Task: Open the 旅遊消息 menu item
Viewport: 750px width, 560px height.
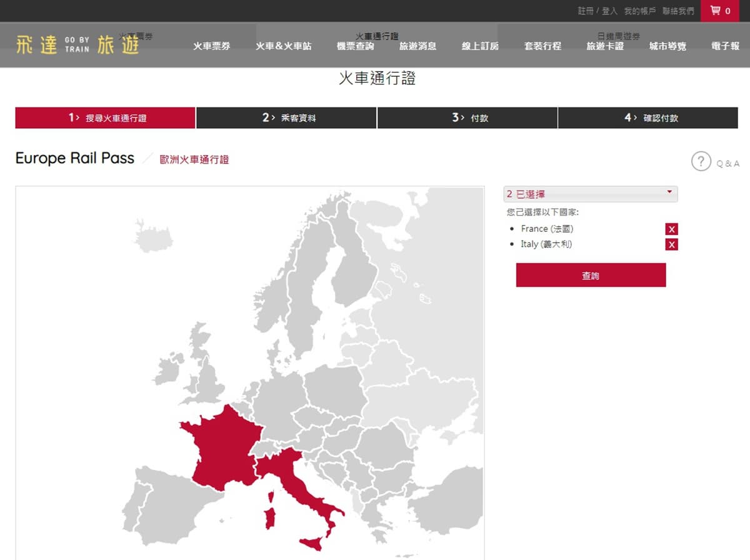Action: [418, 46]
